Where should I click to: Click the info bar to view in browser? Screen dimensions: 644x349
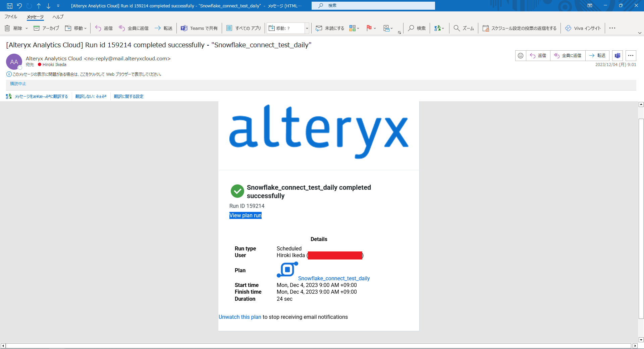[84, 74]
